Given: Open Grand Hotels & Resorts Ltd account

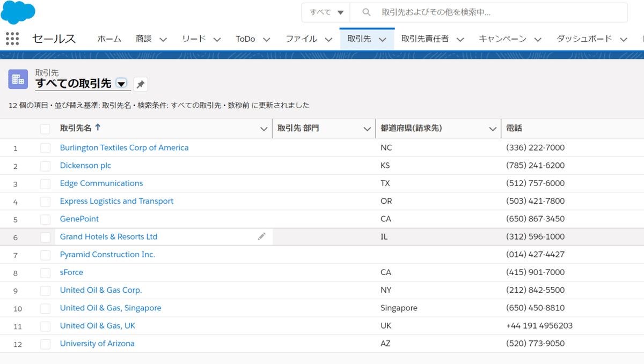Looking at the screenshot, I should [x=109, y=236].
